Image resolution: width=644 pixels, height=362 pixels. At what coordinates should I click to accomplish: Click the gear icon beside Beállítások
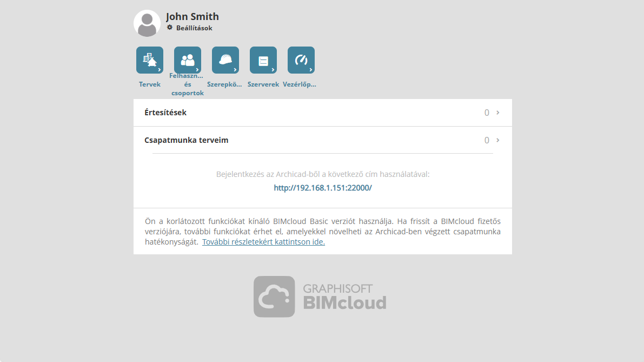(x=170, y=28)
